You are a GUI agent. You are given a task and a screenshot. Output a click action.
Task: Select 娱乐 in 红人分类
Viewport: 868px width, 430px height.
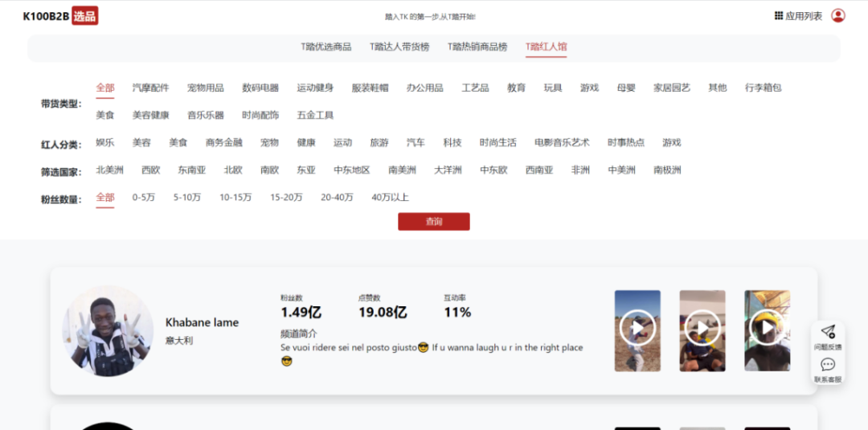105,142
